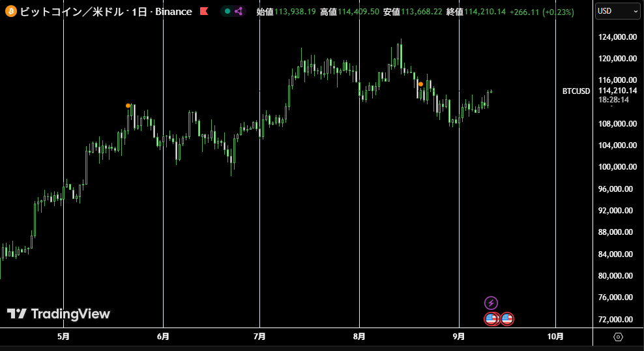Click the green market status dot

coord(227,11)
